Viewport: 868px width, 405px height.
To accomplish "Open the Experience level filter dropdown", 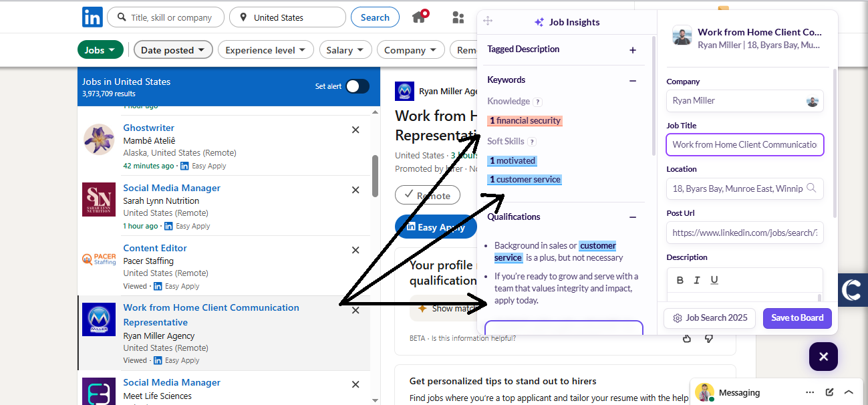I will coord(265,50).
